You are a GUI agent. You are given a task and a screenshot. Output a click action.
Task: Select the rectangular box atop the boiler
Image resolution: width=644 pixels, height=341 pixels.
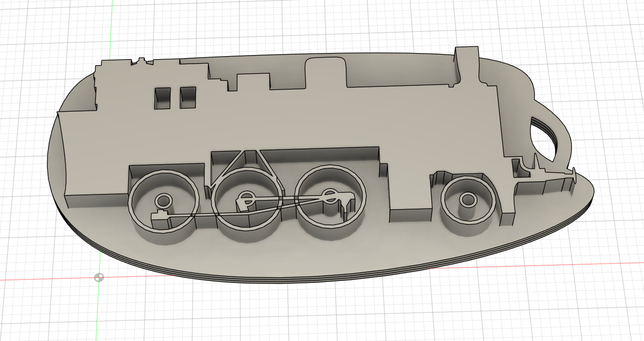[253, 81]
